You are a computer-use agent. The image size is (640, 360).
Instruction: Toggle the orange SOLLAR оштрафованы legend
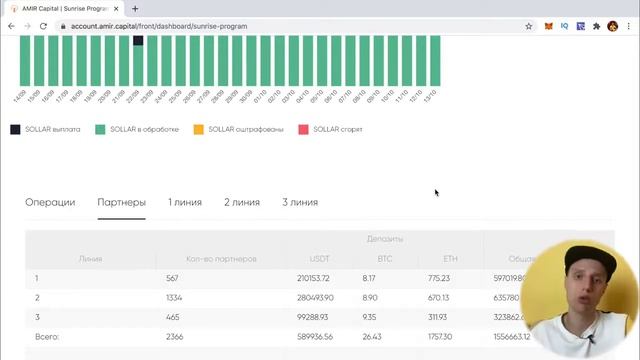(238, 129)
